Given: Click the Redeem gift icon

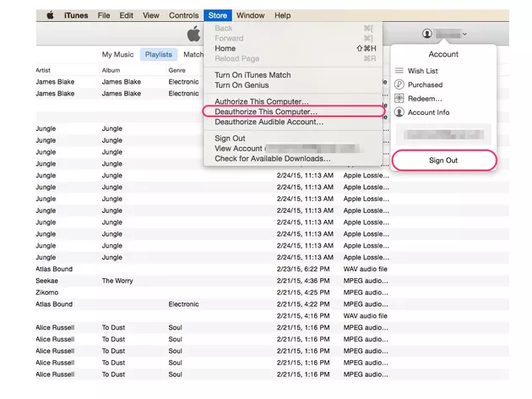Looking at the screenshot, I should (399, 98).
